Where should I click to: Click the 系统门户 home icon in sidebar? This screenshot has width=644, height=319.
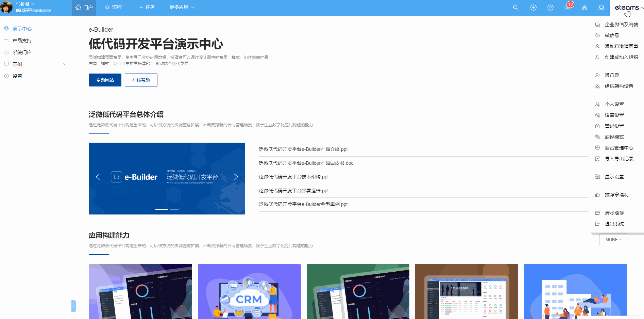(x=6, y=52)
